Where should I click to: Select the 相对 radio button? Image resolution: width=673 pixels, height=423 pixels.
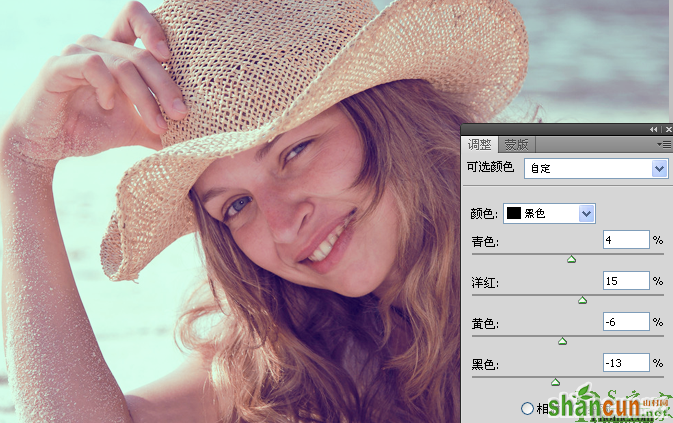pyautogui.click(x=527, y=408)
